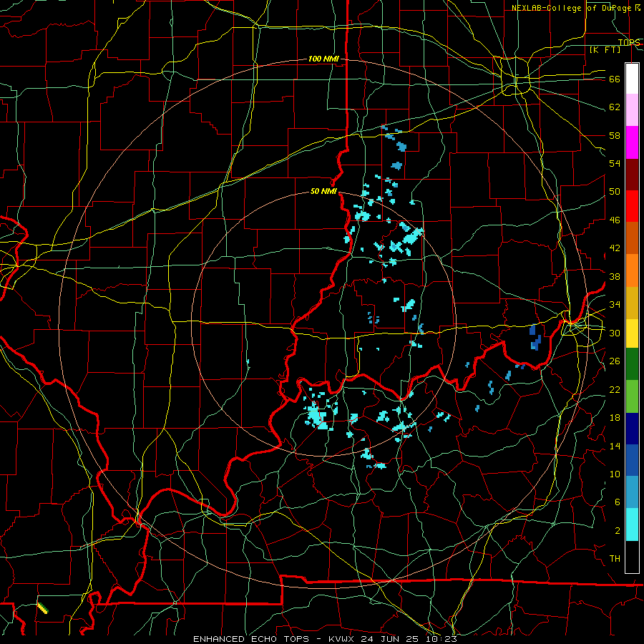
Task: Click the "58" legend value
Action: [x=615, y=135]
